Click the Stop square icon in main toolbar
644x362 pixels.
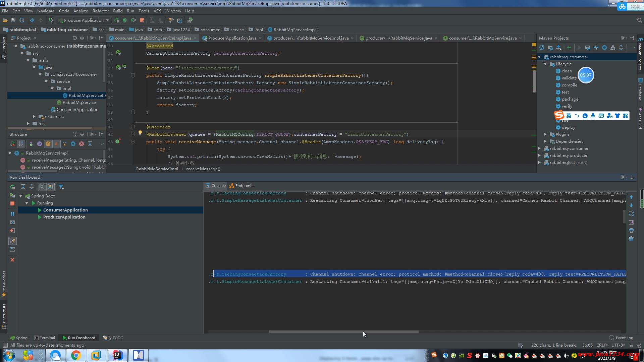point(142,20)
